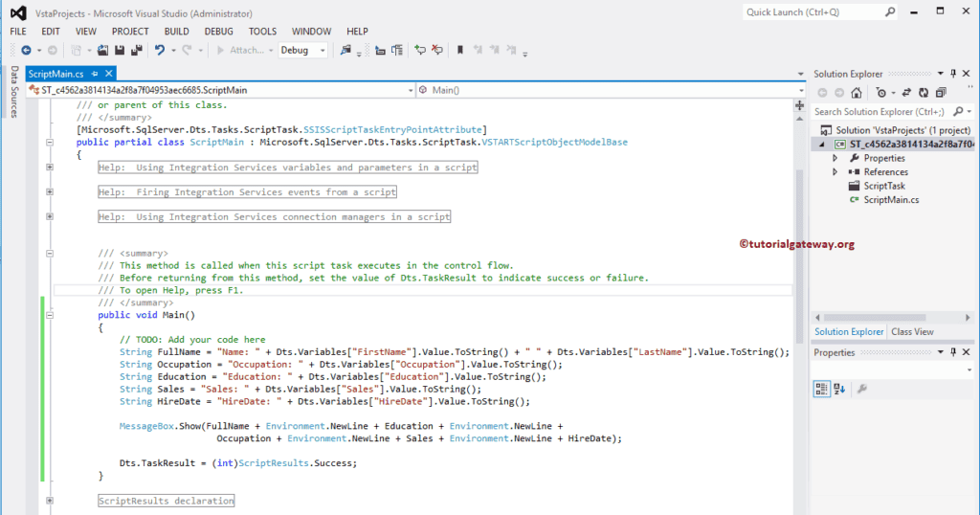The width and height of the screenshot is (980, 515).
Task: Click the Search Solution Explorer input field
Action: (x=880, y=112)
